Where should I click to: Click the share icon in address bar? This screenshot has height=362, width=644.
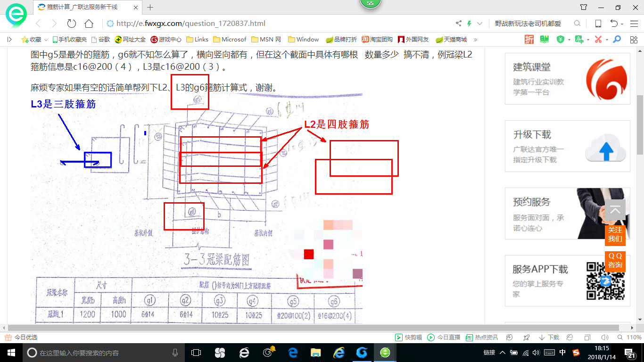point(459,24)
